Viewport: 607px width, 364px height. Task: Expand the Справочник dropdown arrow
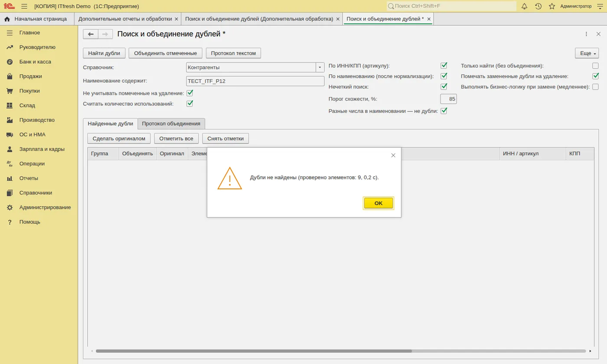320,68
